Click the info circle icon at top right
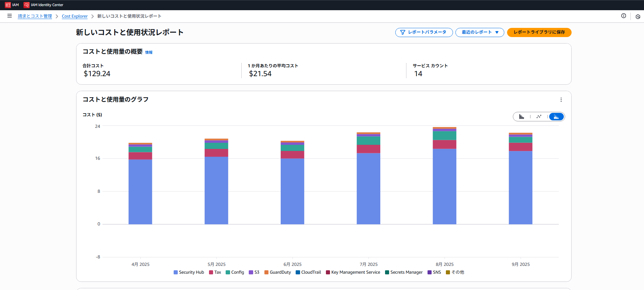644x290 pixels. point(624,16)
